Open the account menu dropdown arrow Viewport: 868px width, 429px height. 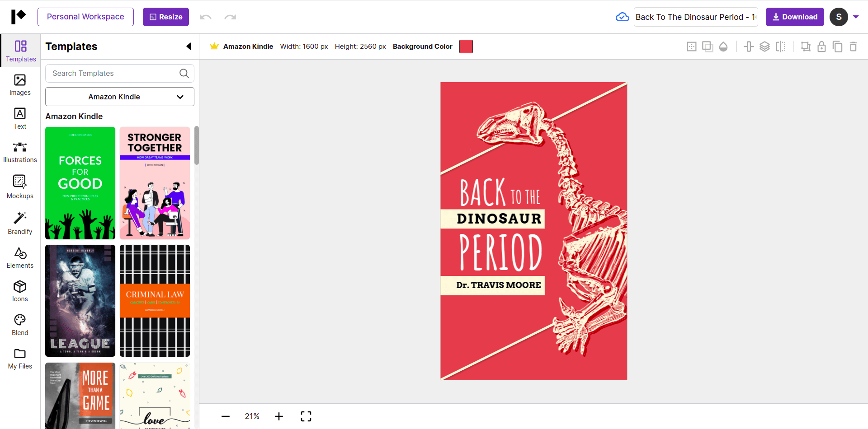click(856, 17)
